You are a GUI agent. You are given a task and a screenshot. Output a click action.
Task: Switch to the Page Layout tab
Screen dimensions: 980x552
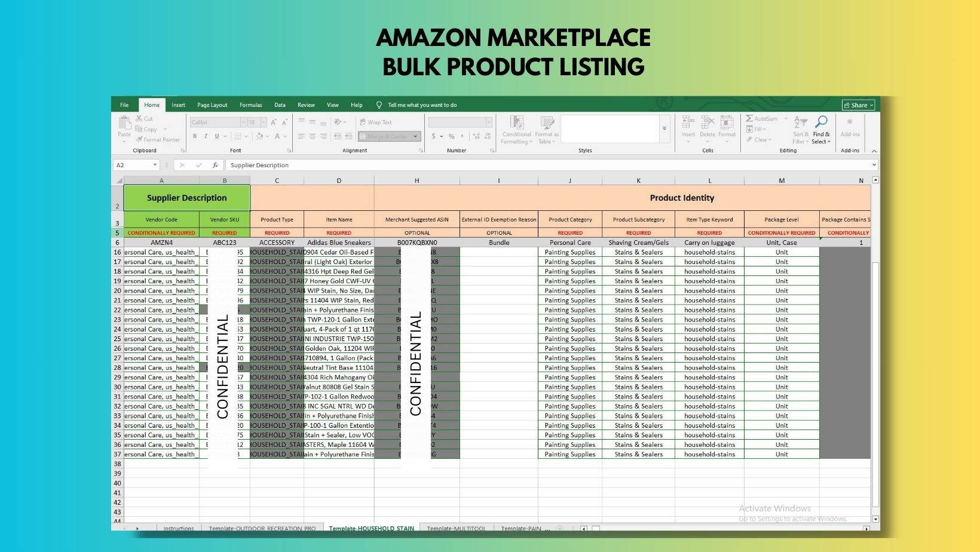(x=212, y=105)
